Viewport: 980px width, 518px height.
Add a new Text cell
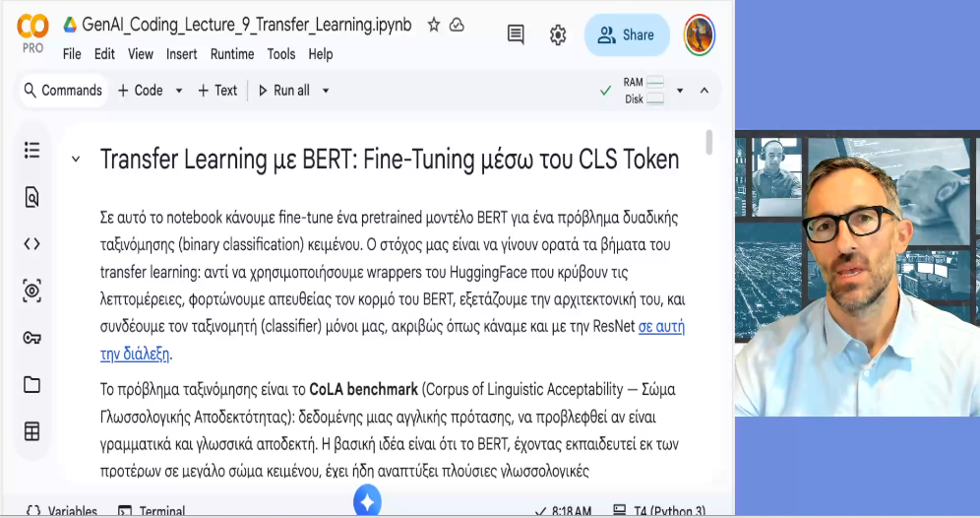pyautogui.click(x=217, y=91)
